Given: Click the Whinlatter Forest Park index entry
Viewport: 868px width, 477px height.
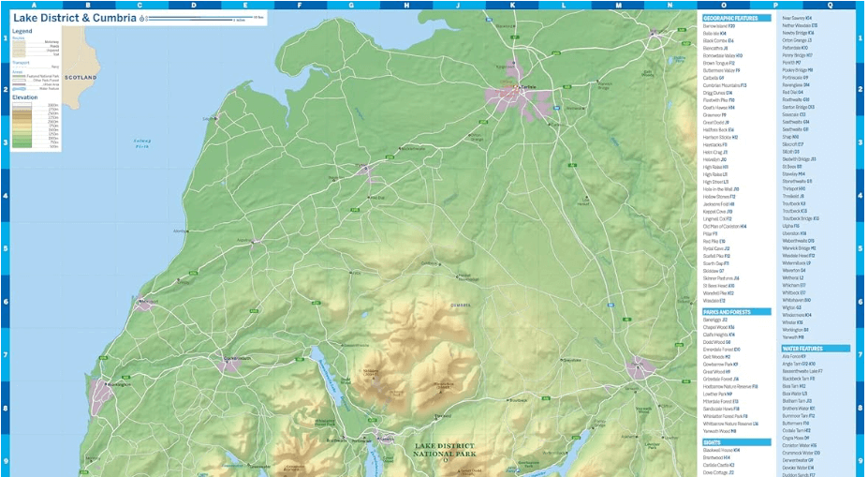Looking at the screenshot, I should tap(725, 416).
